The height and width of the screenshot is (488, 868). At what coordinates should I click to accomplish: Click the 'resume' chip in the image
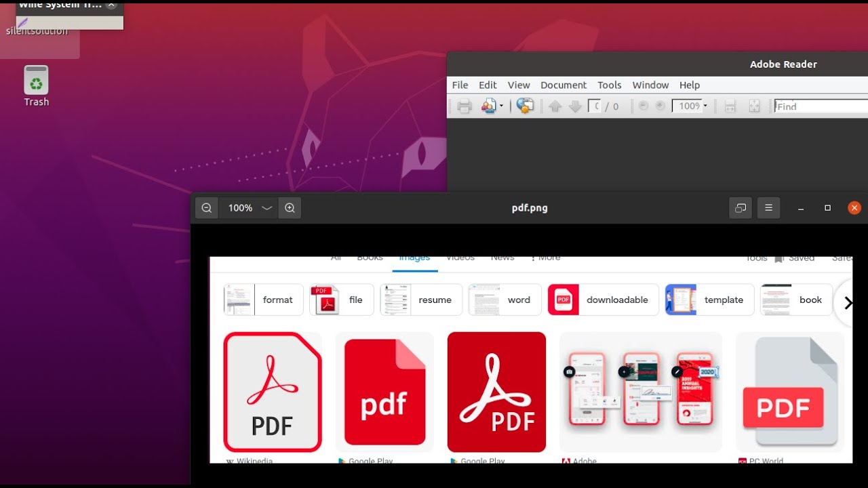click(421, 300)
